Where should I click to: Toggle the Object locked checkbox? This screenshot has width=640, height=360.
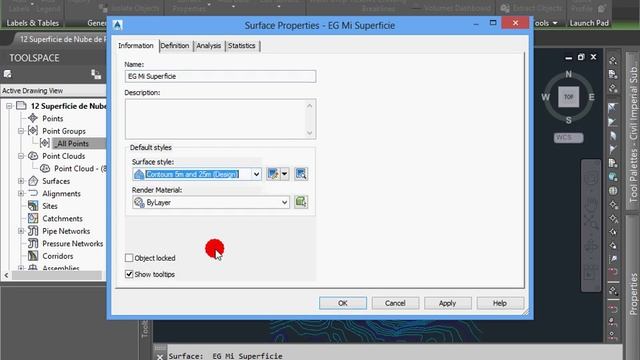129,258
